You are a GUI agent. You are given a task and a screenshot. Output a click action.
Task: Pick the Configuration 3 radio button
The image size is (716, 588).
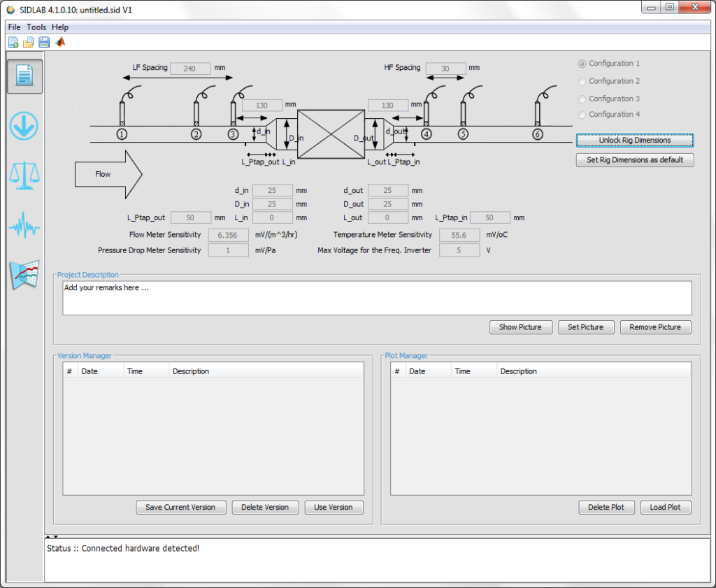point(582,99)
